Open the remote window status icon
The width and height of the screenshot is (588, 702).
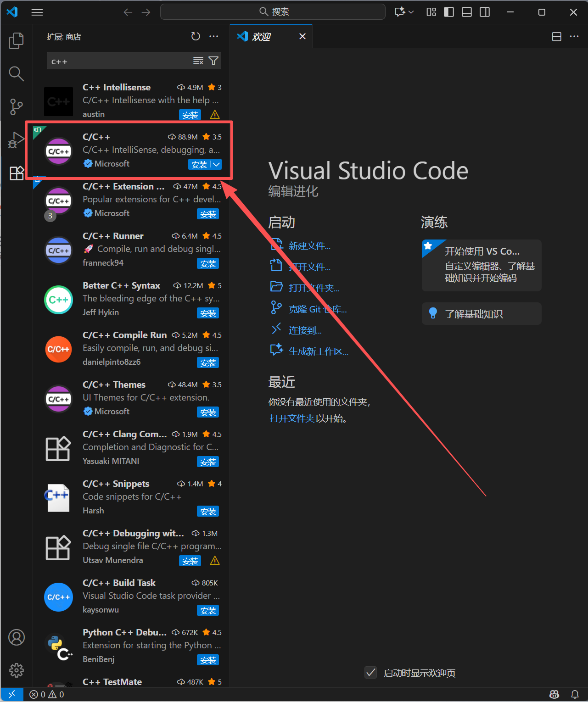(12, 694)
